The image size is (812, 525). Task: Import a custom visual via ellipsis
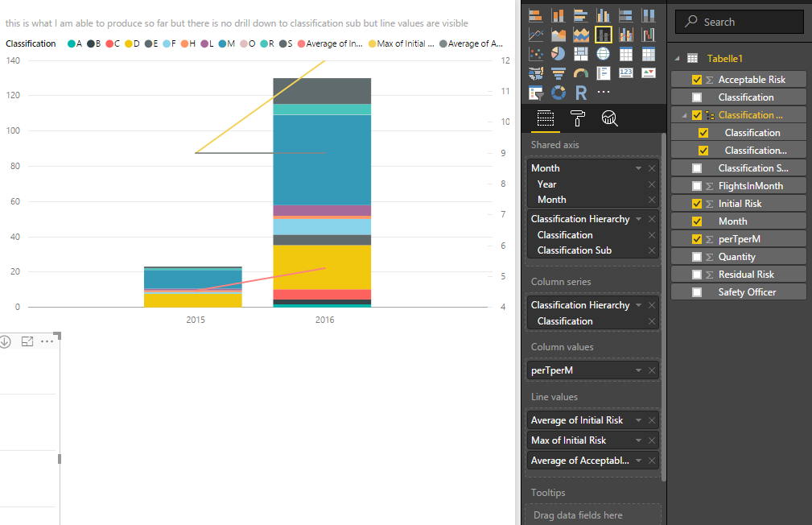click(x=604, y=93)
